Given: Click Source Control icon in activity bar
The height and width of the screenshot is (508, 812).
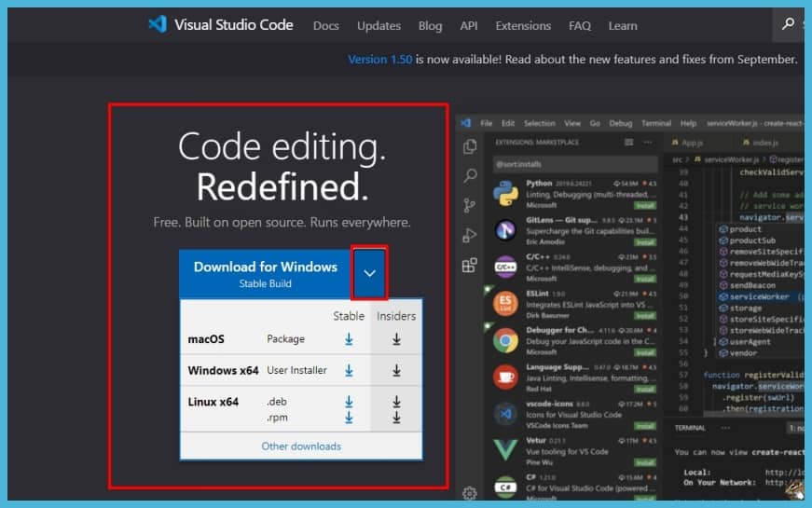Looking at the screenshot, I should (470, 206).
